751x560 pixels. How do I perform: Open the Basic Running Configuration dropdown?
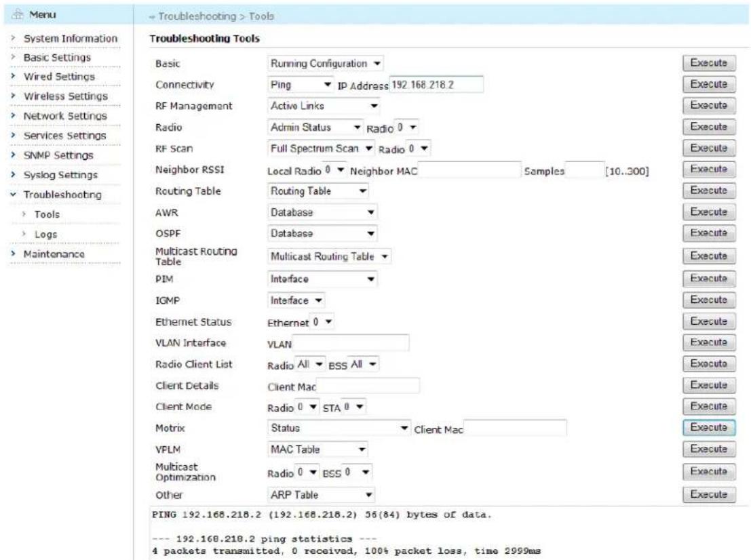[x=325, y=63]
